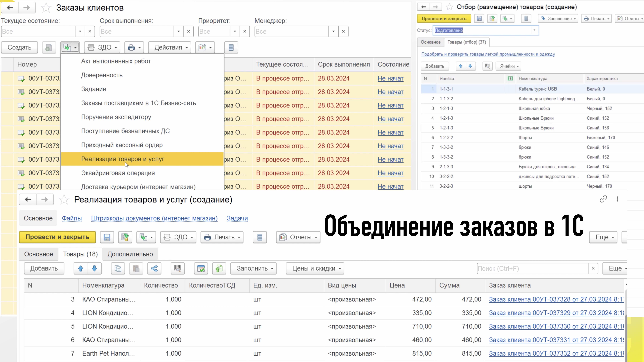644x362 pixels.
Task: Open 'Основное' tab in Отбор товаров window
Action: click(431, 42)
